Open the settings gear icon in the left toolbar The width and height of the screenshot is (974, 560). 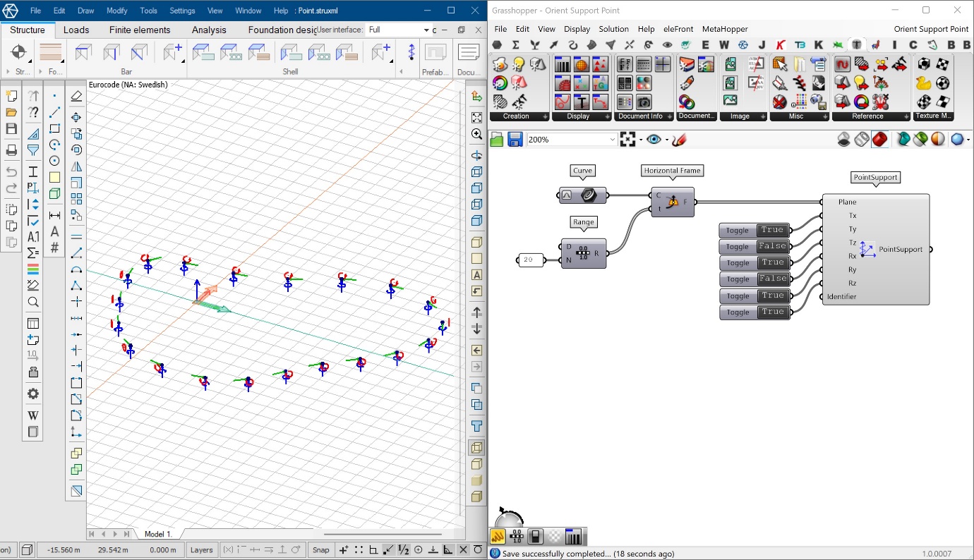(32, 393)
